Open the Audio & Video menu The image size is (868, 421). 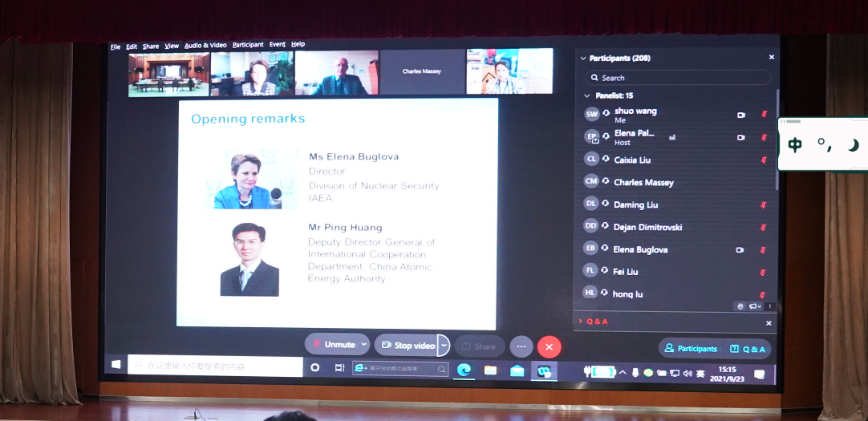pos(205,46)
